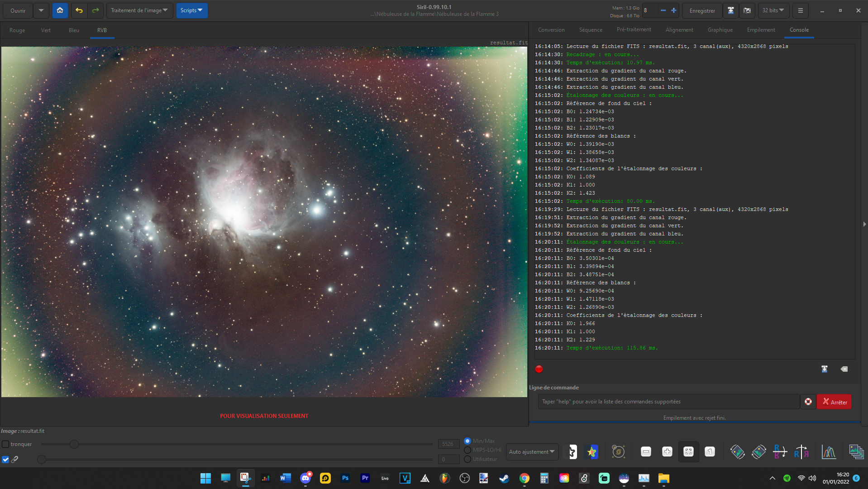Toggle the false-color rendering star icon
The image size is (868, 489).
click(591, 452)
